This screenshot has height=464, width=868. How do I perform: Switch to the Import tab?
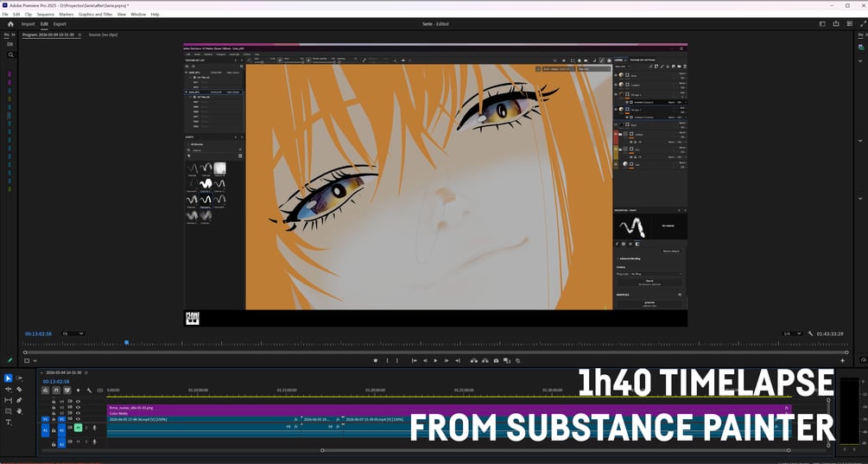point(28,24)
